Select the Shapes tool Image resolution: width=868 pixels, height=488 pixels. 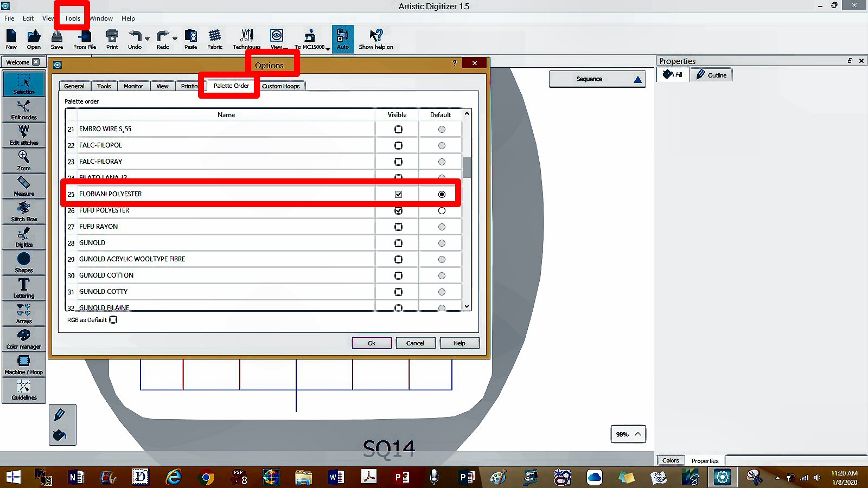[x=24, y=262]
